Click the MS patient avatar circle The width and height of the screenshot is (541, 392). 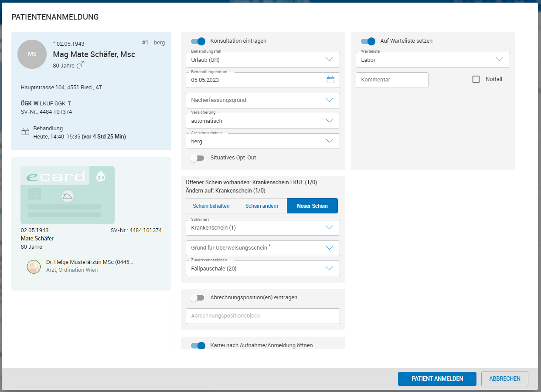[32, 54]
